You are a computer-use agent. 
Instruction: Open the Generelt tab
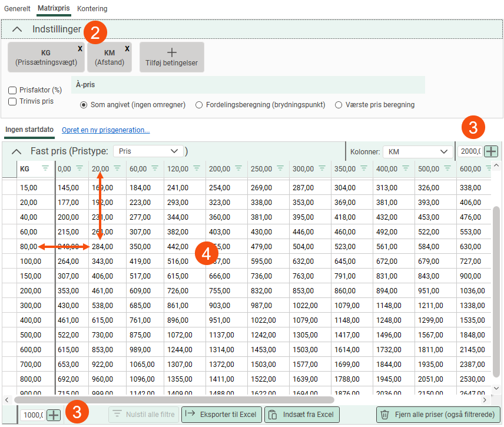click(17, 9)
